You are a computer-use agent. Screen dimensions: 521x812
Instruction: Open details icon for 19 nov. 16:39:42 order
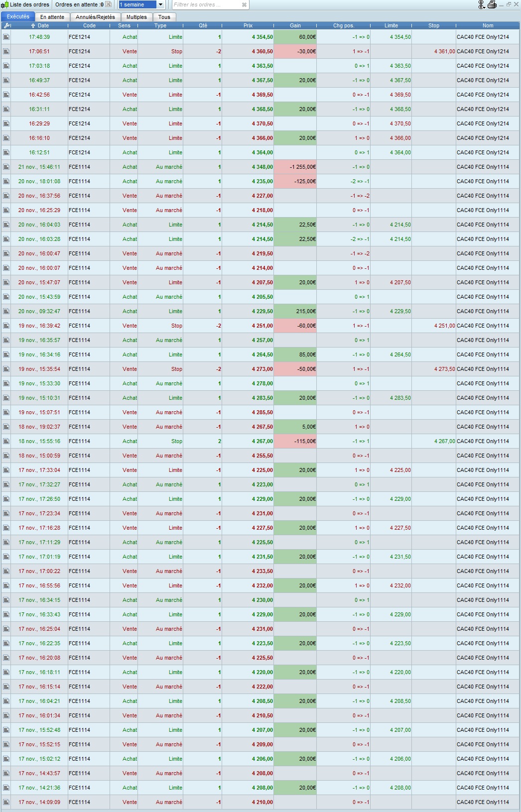pyautogui.click(x=6, y=326)
